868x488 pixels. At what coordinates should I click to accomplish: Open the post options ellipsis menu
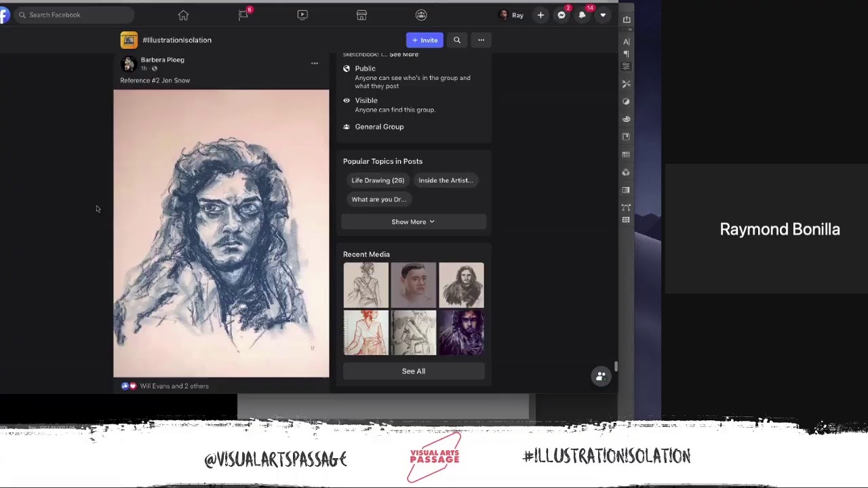tap(315, 63)
